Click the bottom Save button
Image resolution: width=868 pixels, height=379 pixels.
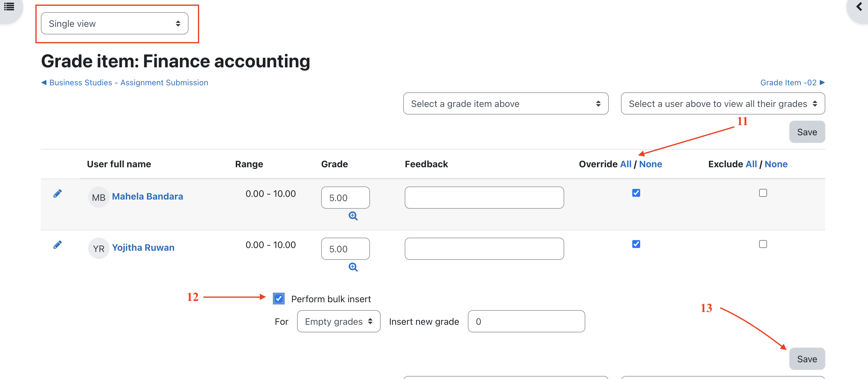[807, 359]
